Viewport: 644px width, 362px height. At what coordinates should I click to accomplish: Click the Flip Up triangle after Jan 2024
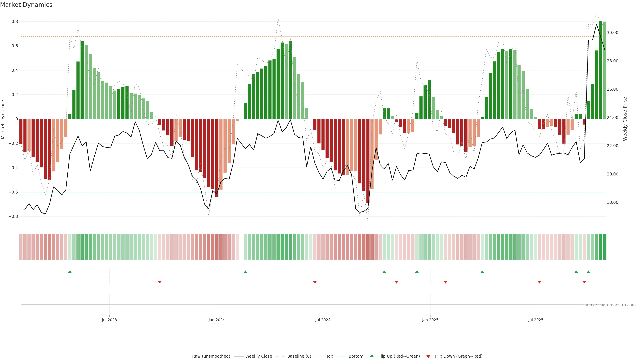coord(245,272)
